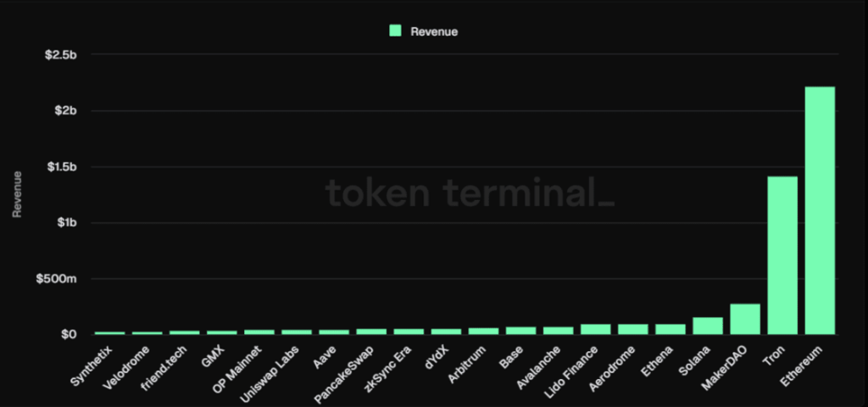868x407 pixels.
Task: Select the Velodrome revenue bar
Action: [x=147, y=333]
